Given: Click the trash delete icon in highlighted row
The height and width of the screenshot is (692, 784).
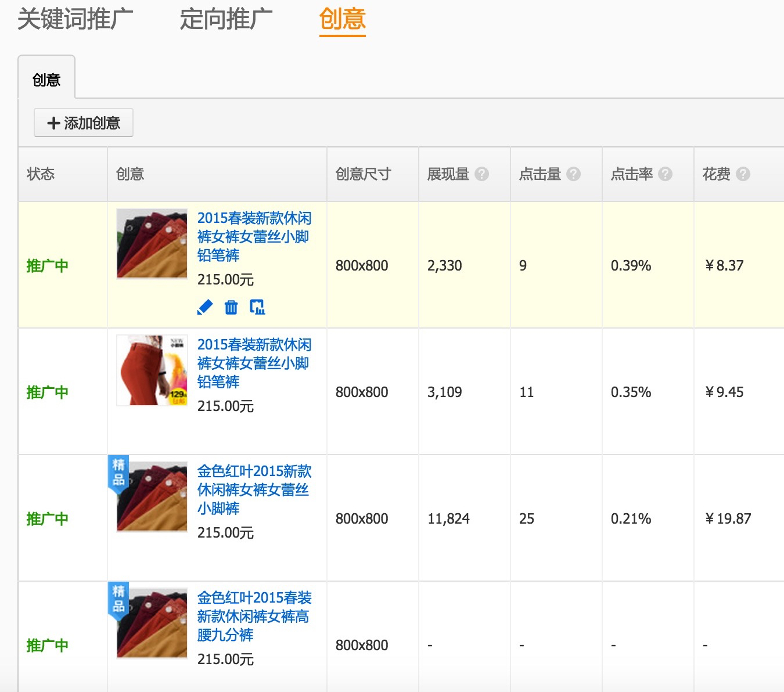Looking at the screenshot, I should pyautogui.click(x=231, y=307).
